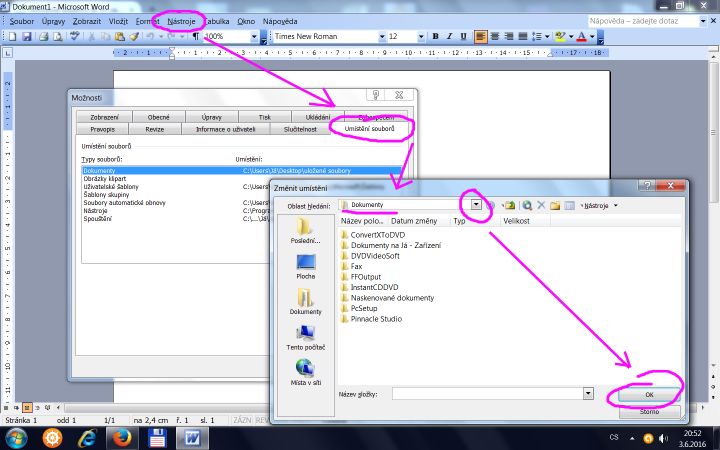Click the Undo arrow in the toolbar
This screenshot has height=450, width=720.
pyautogui.click(x=150, y=36)
